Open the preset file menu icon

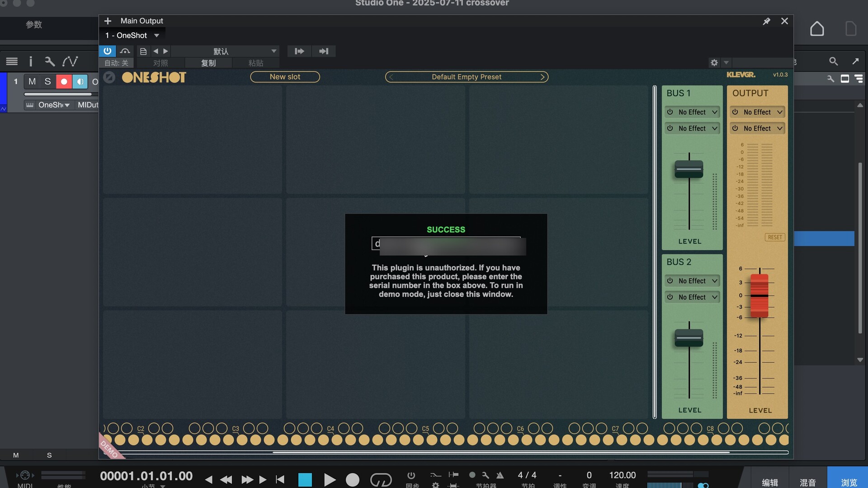click(x=143, y=51)
